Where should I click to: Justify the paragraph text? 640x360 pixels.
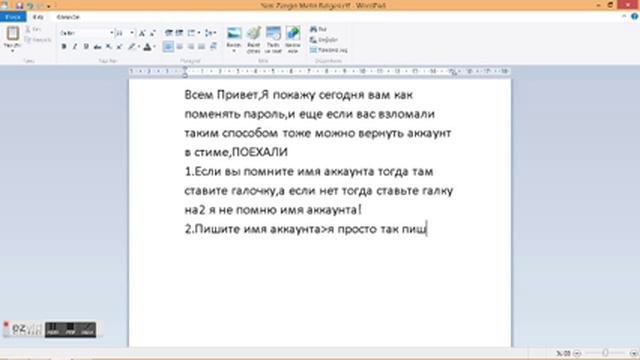pos(202,47)
